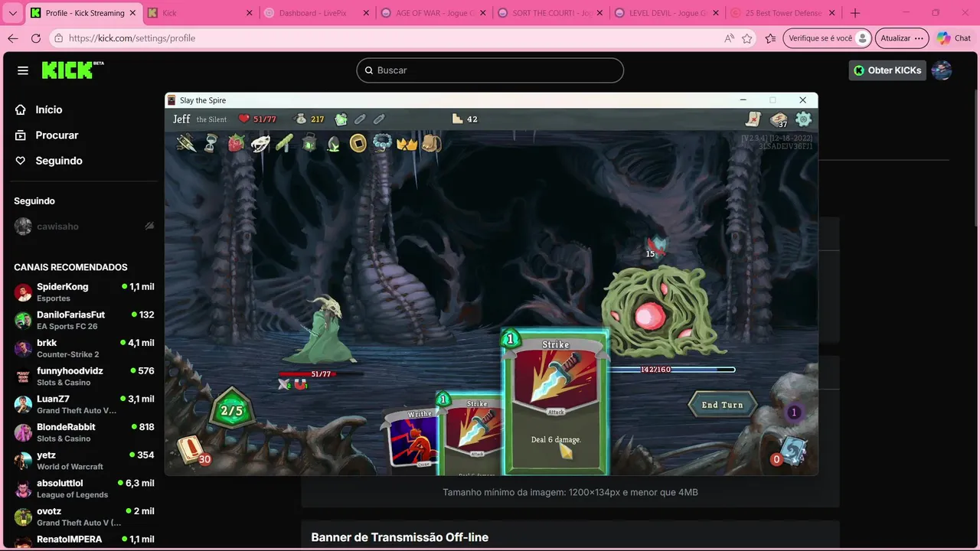
Task: Inspect the player's magnet buff icon
Action: pyautogui.click(x=301, y=385)
